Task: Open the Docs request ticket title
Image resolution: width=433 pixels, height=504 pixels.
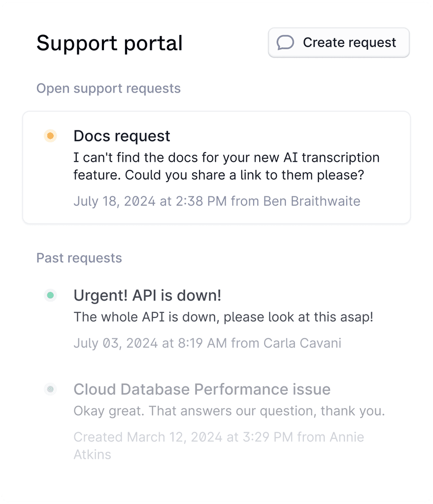Action: coord(122,136)
